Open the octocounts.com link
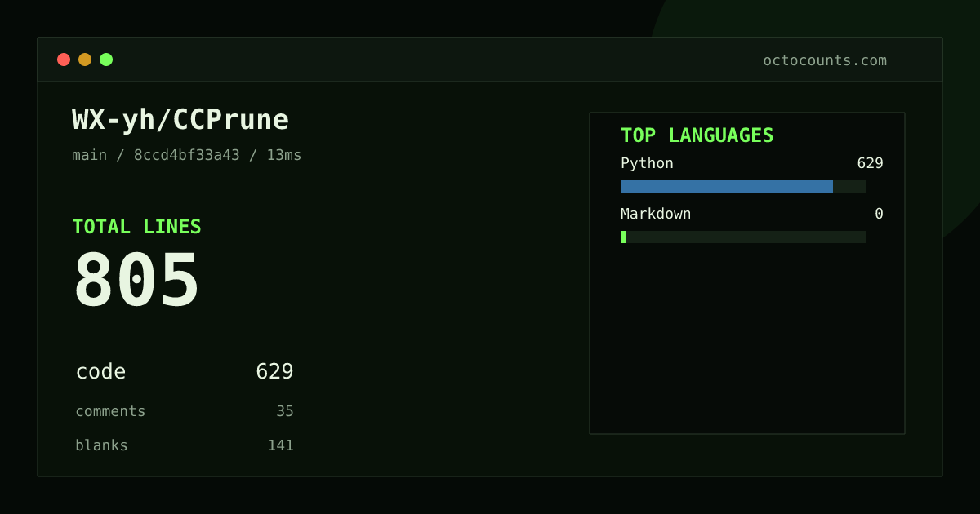Viewport: 980px width, 514px height. tap(825, 60)
